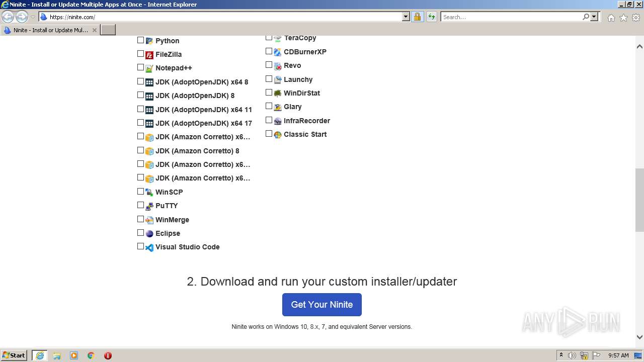Open the address bar autocomplete dropdown
This screenshot has height=362, width=644.
pos(406,17)
